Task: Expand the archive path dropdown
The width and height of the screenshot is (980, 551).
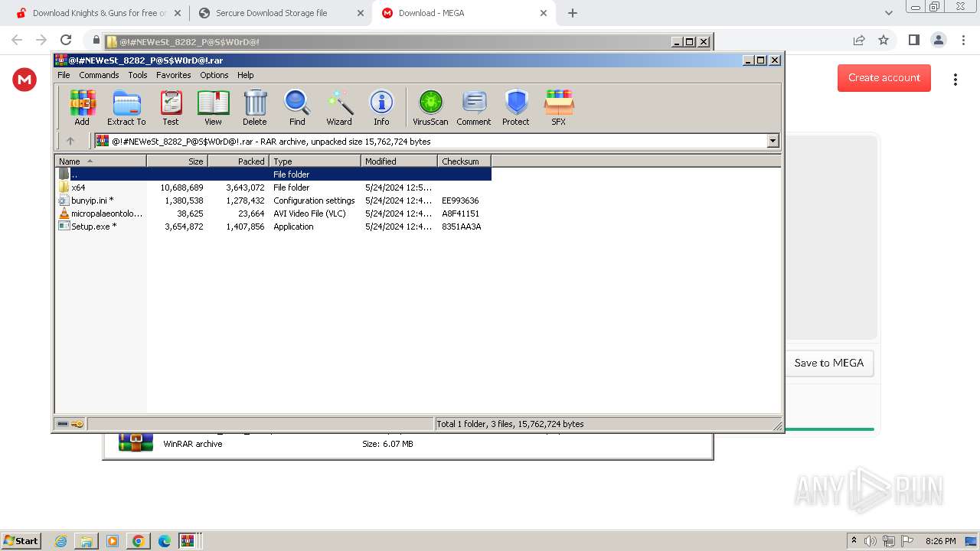Action: [x=773, y=141]
